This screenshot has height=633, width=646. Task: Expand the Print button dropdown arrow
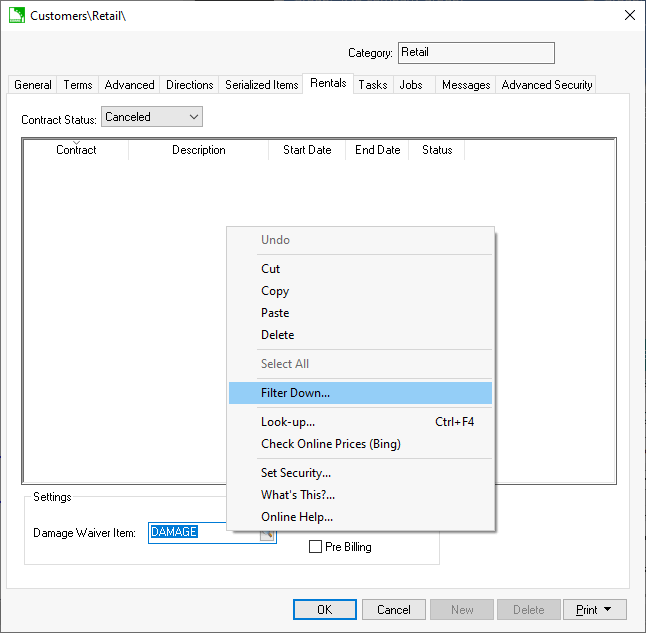(608, 609)
